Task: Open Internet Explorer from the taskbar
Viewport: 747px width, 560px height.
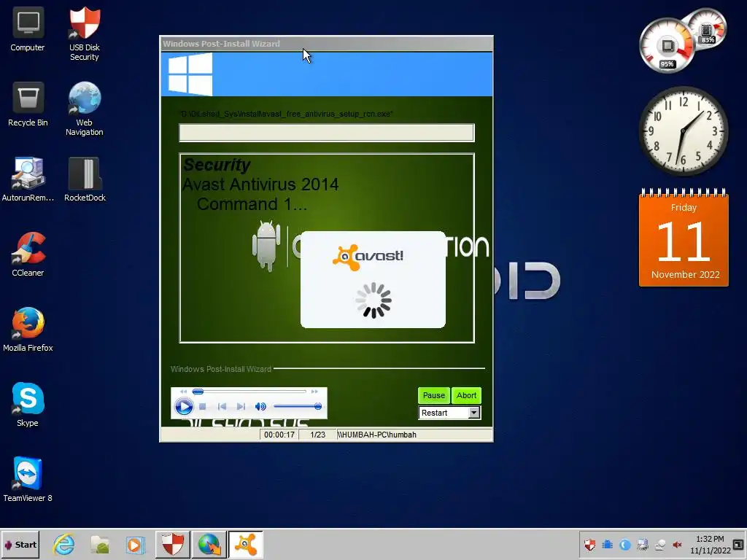Action: tap(64, 545)
